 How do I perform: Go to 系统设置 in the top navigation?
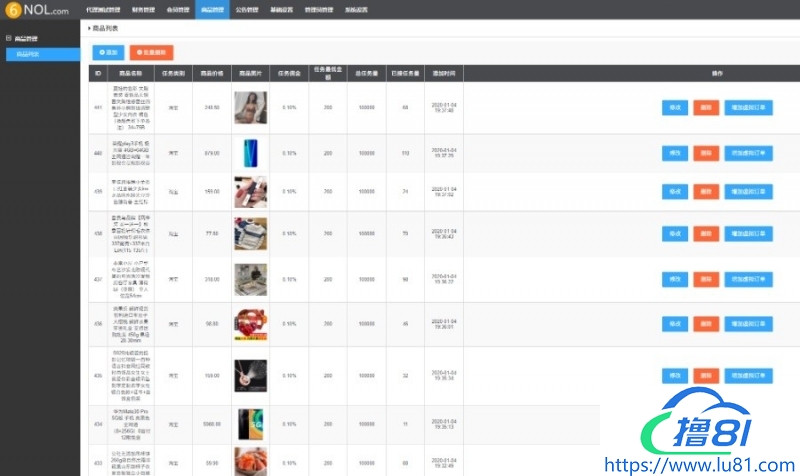pyautogui.click(x=355, y=8)
